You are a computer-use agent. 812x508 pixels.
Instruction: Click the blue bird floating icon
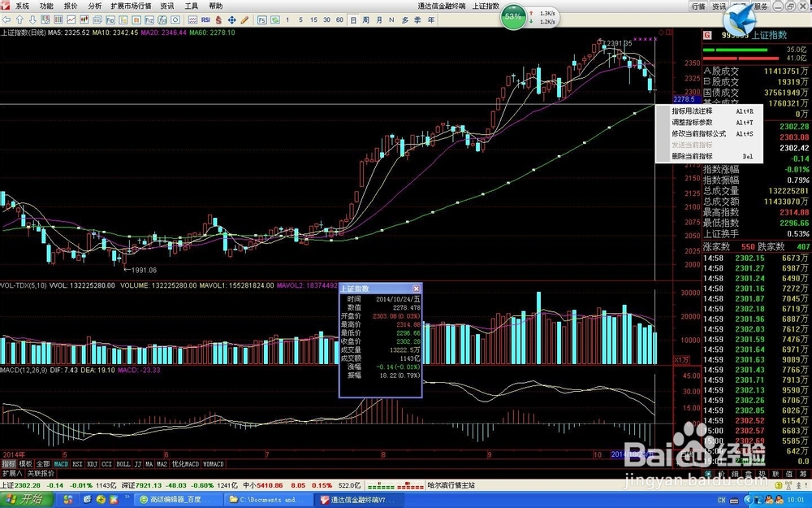[x=740, y=21]
